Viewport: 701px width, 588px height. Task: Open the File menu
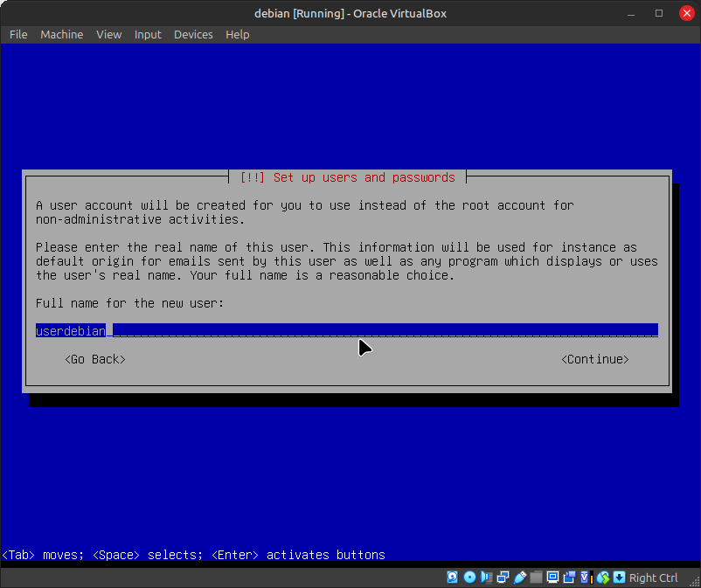click(18, 34)
